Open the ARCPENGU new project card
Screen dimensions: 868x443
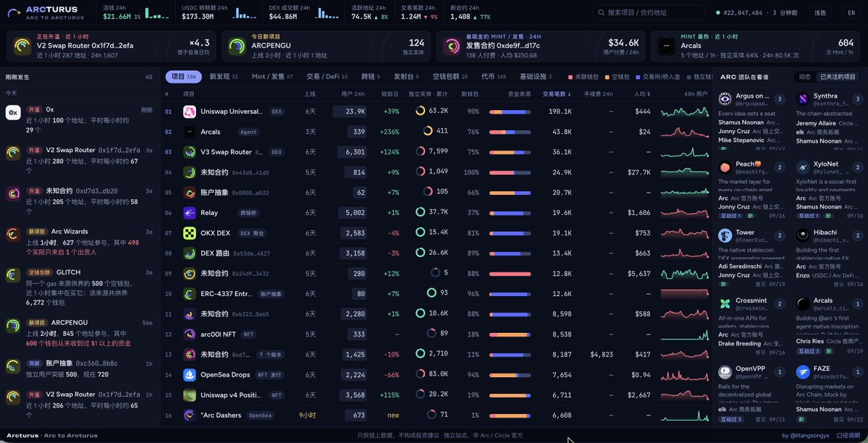click(326, 46)
